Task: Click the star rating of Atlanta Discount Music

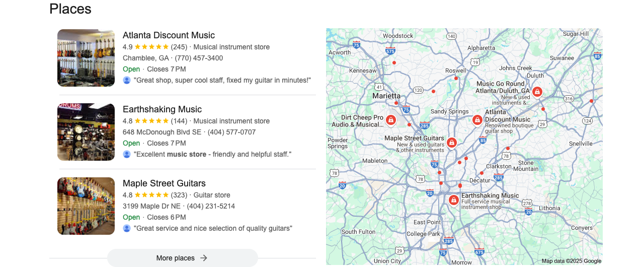Action: pos(151,47)
